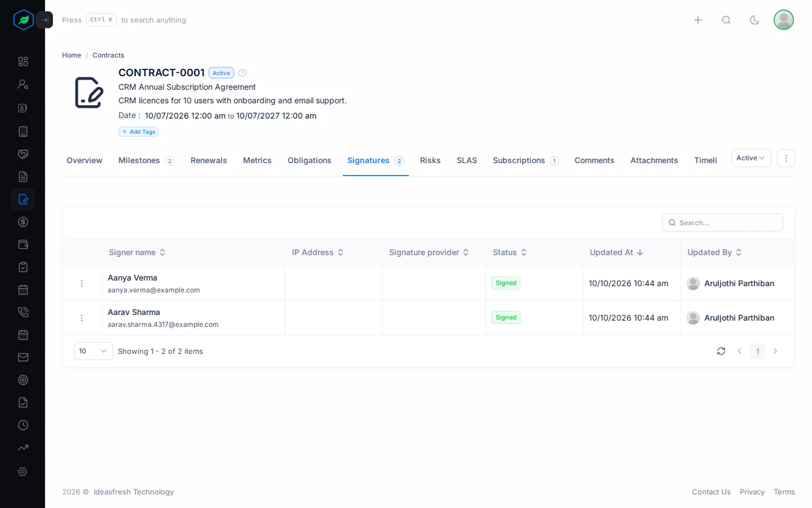Open row actions for Aarav Sharma
The image size is (812, 508).
point(82,318)
